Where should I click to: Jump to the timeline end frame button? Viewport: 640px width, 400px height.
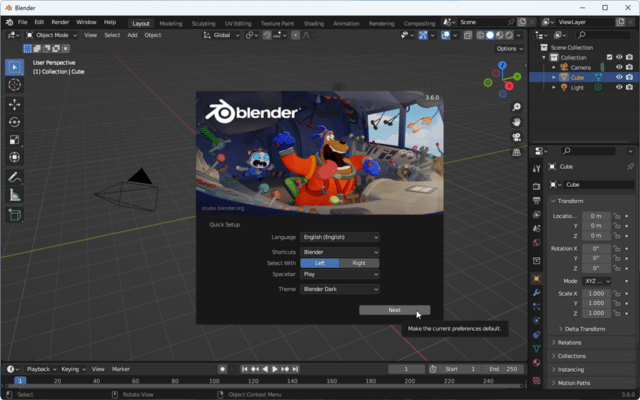point(295,369)
